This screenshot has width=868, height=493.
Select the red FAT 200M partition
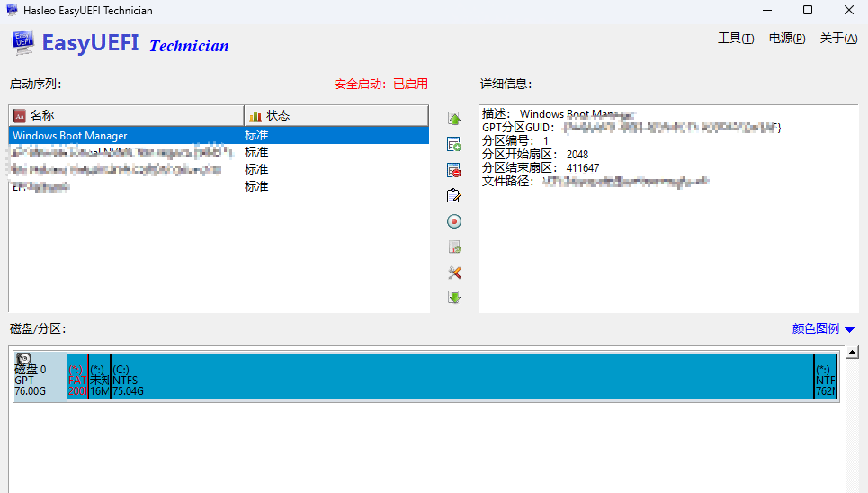pyautogui.click(x=77, y=377)
